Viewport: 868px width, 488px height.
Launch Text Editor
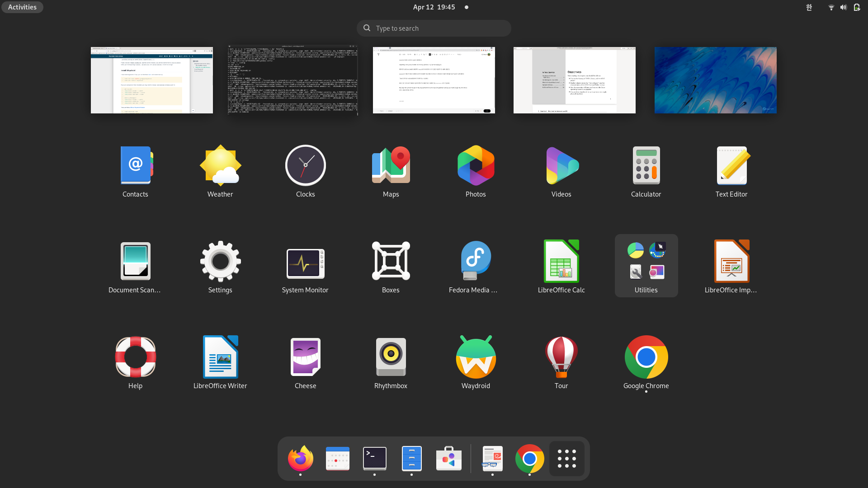pyautogui.click(x=731, y=172)
